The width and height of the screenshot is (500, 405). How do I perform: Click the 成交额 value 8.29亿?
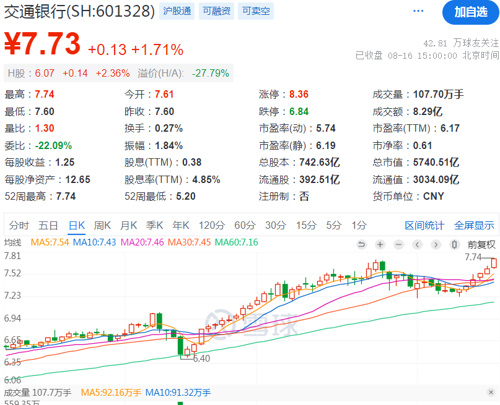click(x=428, y=111)
